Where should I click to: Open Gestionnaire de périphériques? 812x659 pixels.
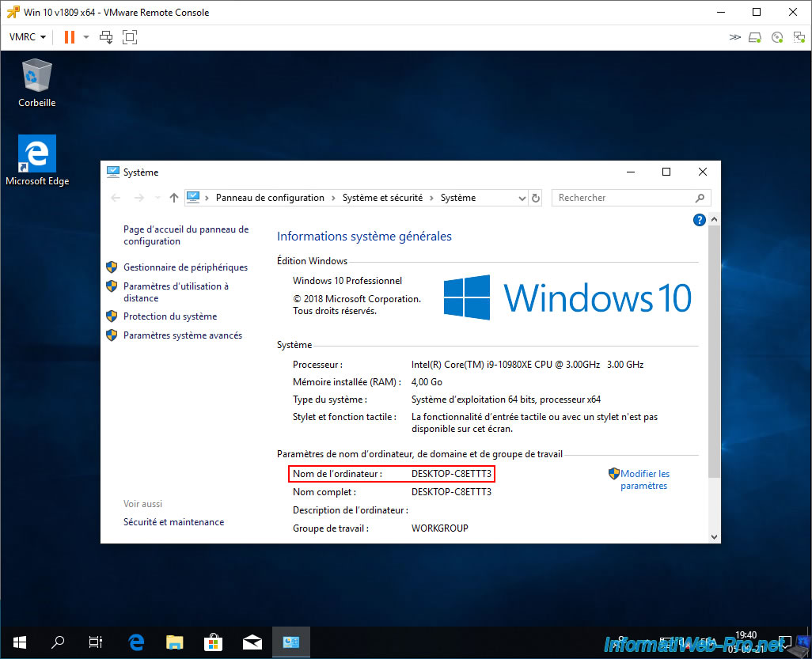pos(185,267)
